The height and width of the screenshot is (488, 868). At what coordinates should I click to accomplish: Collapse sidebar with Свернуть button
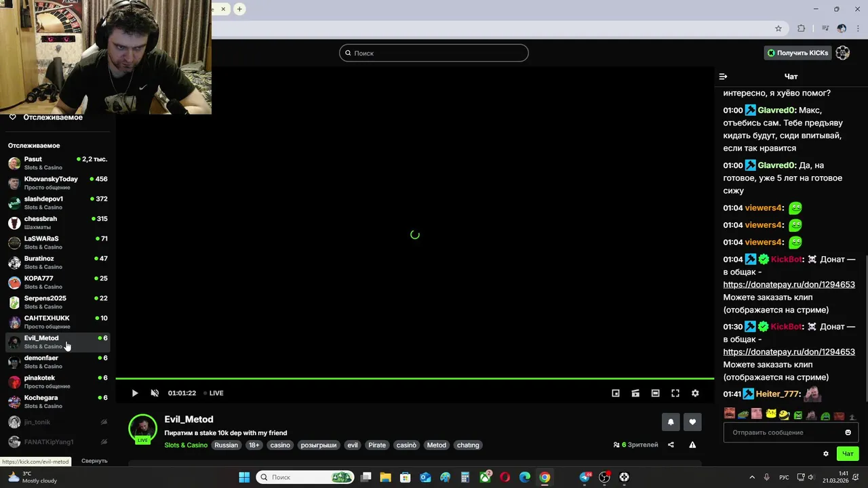(x=94, y=461)
